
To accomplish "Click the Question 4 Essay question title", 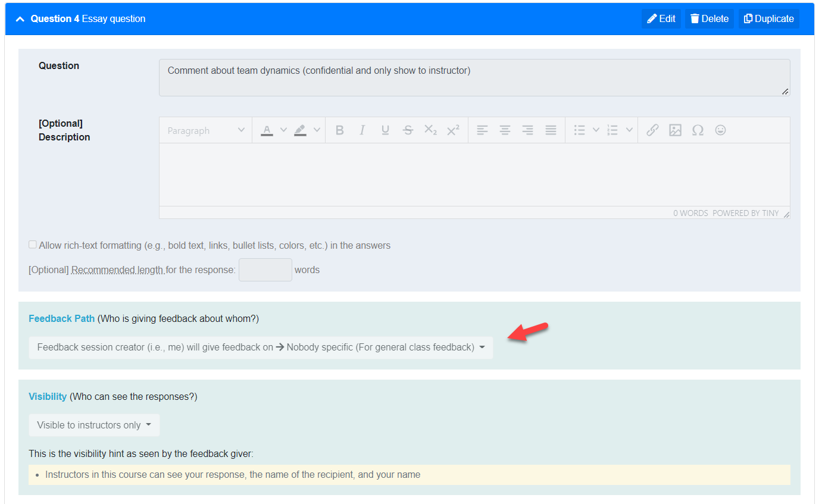I will 88,18.
